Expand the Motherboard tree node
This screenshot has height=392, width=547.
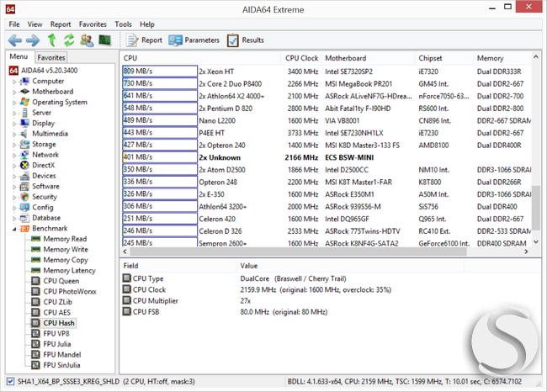click(14, 92)
